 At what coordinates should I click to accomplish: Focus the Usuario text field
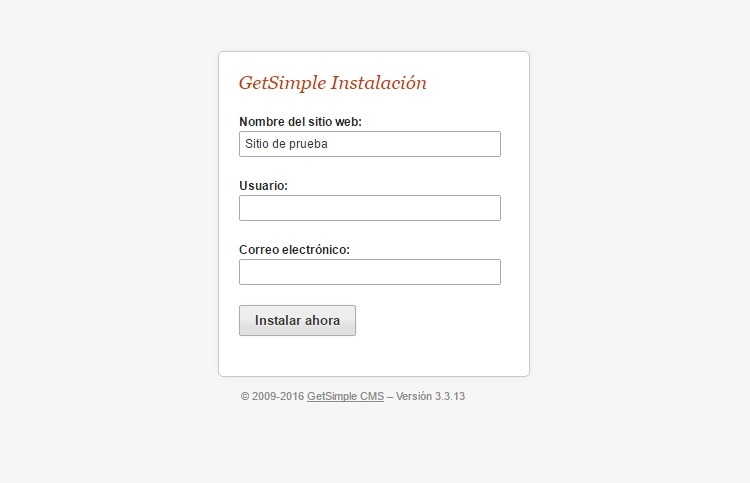pyautogui.click(x=369, y=208)
